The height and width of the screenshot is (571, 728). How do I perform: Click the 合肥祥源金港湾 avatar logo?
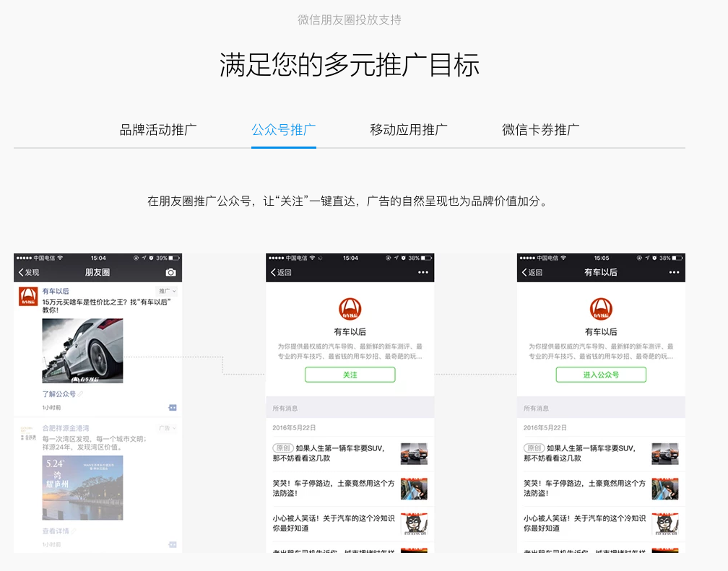pos(28,433)
